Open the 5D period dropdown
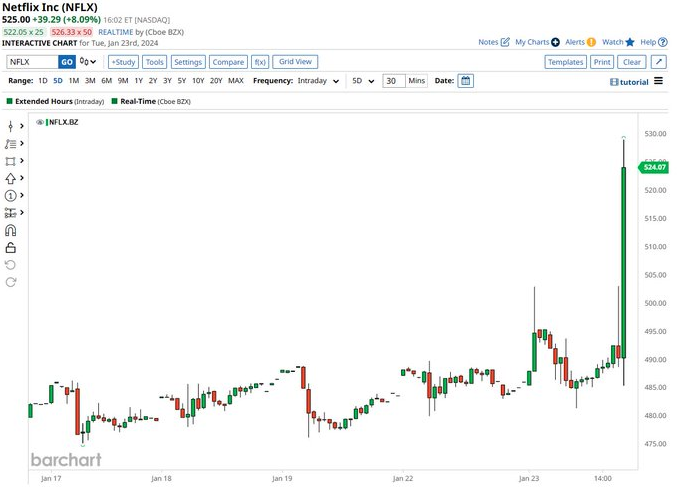Image resolution: width=677 pixels, height=493 pixels. pyautogui.click(x=365, y=81)
